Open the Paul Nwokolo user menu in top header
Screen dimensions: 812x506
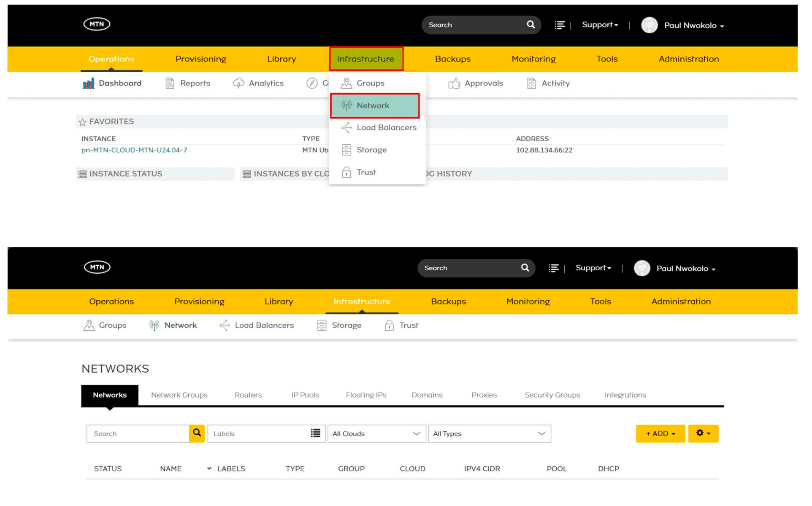tap(682, 25)
